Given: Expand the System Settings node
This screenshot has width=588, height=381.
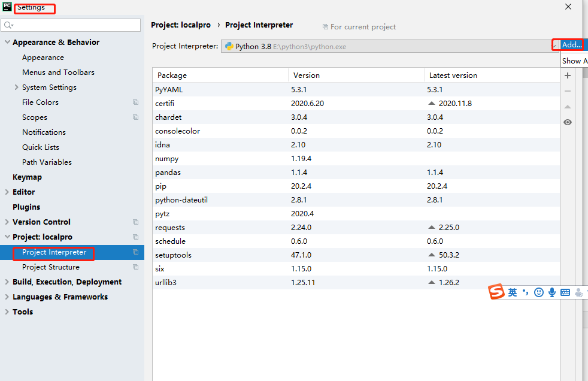Looking at the screenshot, I should [17, 87].
